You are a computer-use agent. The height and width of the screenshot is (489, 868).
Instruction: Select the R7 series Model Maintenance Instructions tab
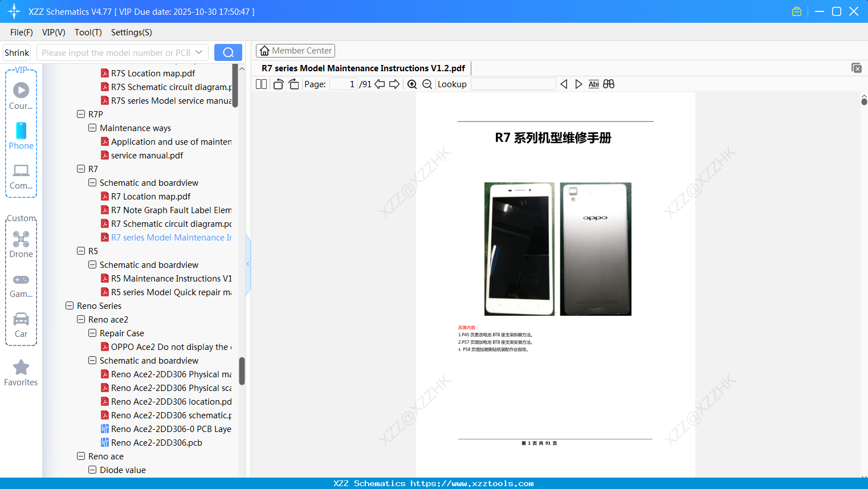tap(363, 68)
